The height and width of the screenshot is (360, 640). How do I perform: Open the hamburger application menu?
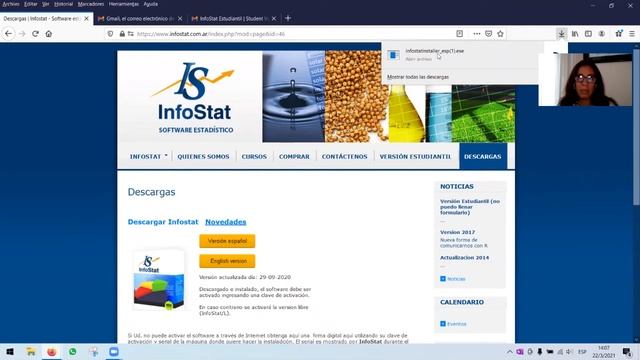[x=632, y=34]
